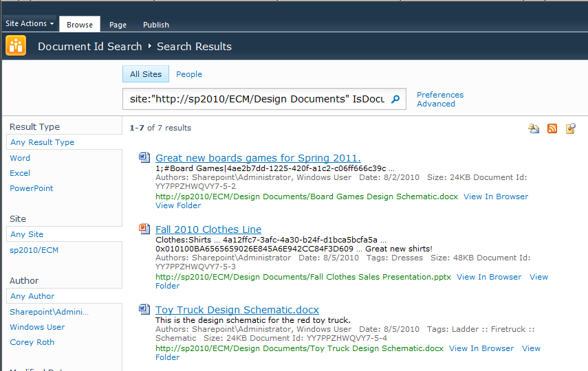Select the People search scope tab
The height and width of the screenshot is (371, 588).
click(x=189, y=74)
